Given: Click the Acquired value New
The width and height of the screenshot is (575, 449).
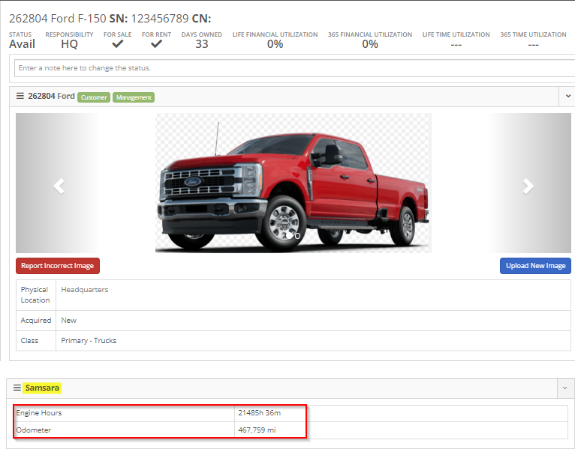Looking at the screenshot, I should [69, 320].
